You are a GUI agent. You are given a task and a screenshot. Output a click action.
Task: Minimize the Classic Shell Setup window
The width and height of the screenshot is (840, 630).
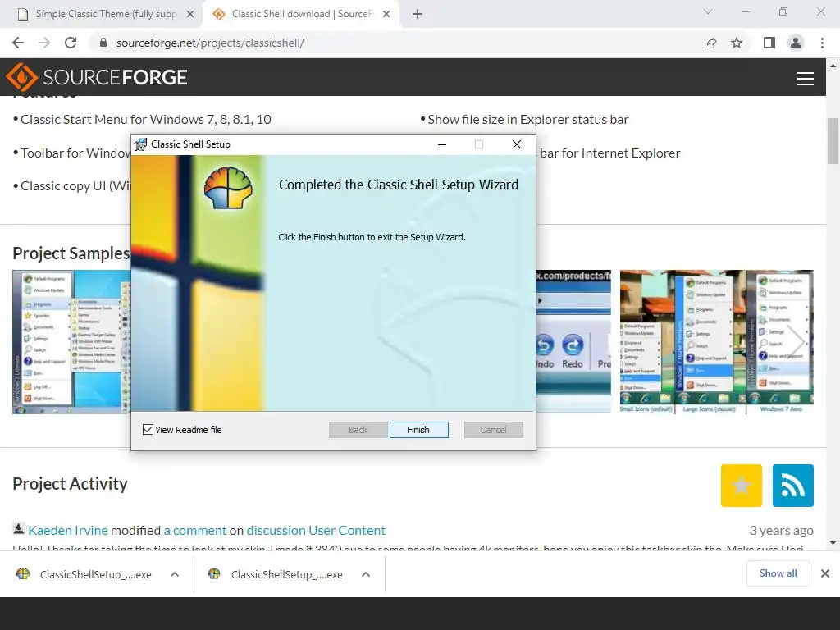(x=442, y=144)
